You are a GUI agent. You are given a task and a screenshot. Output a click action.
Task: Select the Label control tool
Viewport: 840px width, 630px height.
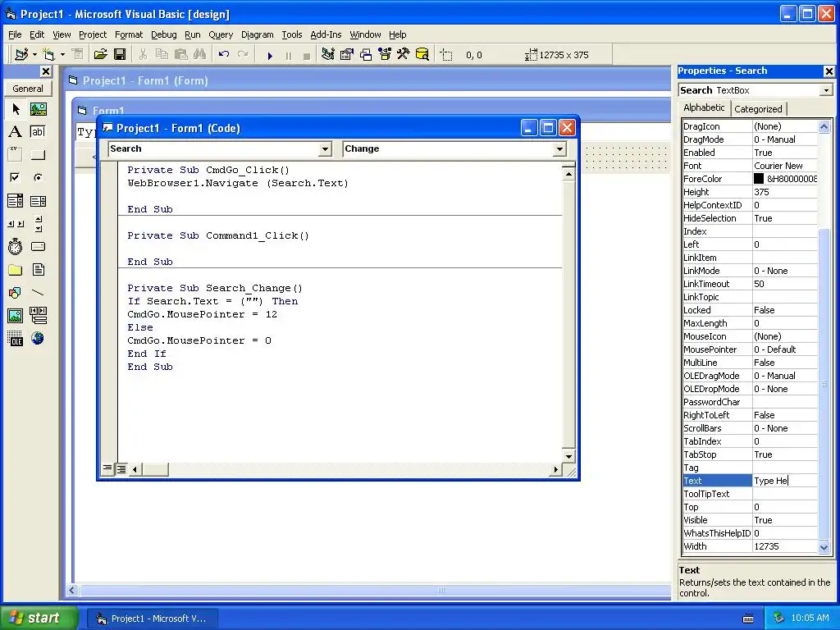point(16,132)
